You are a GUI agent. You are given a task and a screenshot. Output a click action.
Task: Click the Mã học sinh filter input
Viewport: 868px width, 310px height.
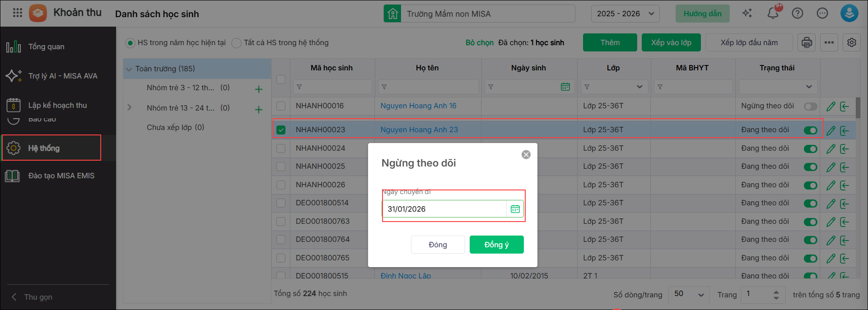(333, 87)
